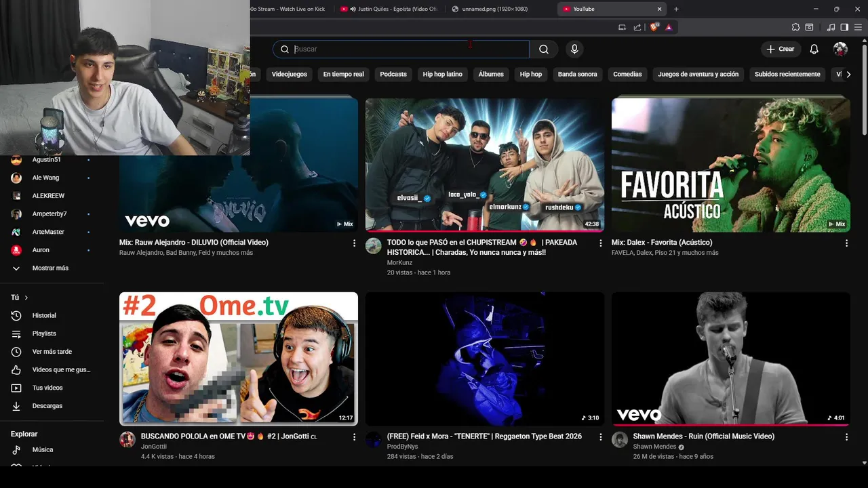Open the ProdByNys avatar beside the TENERTE beat video

tap(374, 439)
